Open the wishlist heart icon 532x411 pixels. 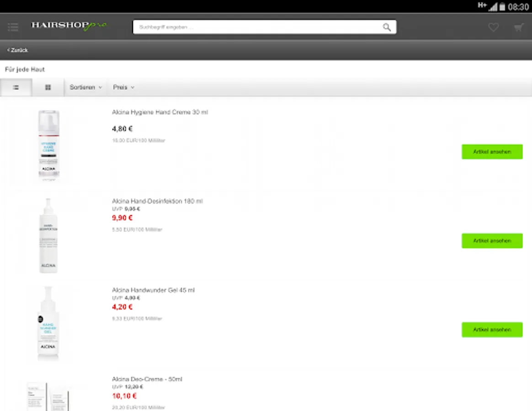coord(493,27)
